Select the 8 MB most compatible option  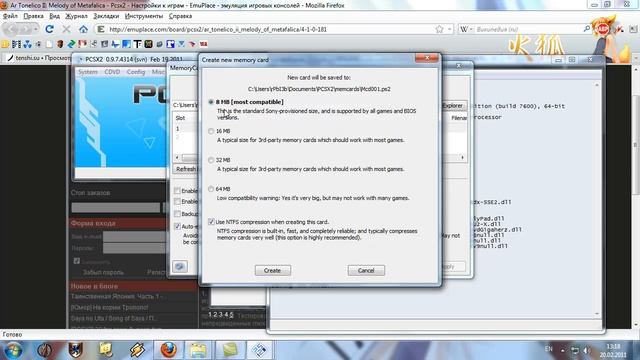coord(211,102)
